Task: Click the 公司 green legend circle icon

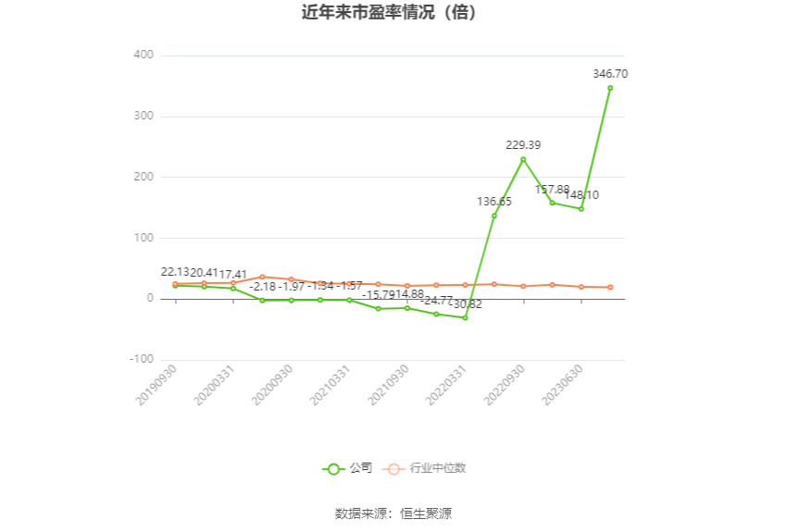Action: coord(333,469)
